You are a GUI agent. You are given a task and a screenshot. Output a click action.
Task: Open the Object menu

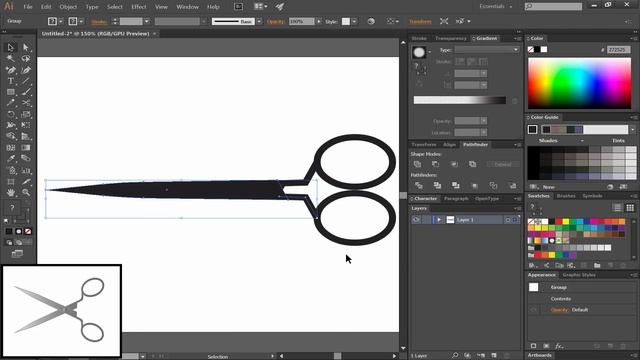(x=68, y=7)
